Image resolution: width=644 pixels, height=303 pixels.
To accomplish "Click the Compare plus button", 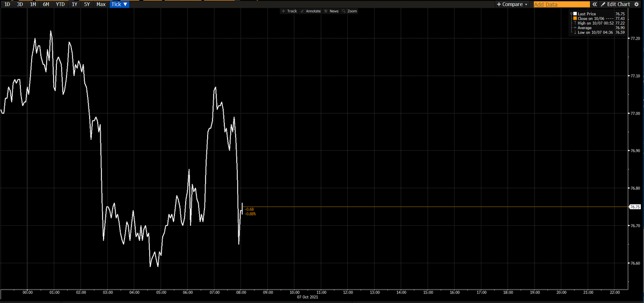I will (x=510, y=4).
